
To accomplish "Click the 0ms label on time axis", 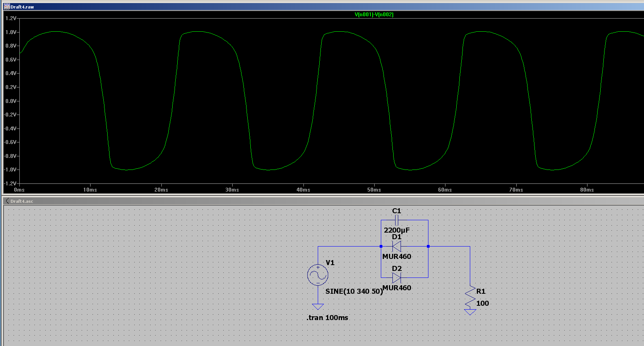I will point(19,190).
